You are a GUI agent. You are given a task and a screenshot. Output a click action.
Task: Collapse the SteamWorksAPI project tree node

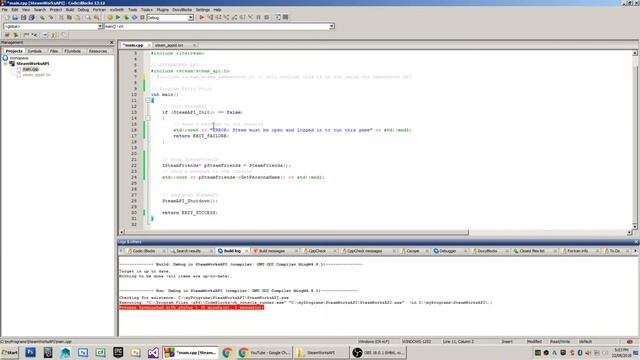[6, 64]
